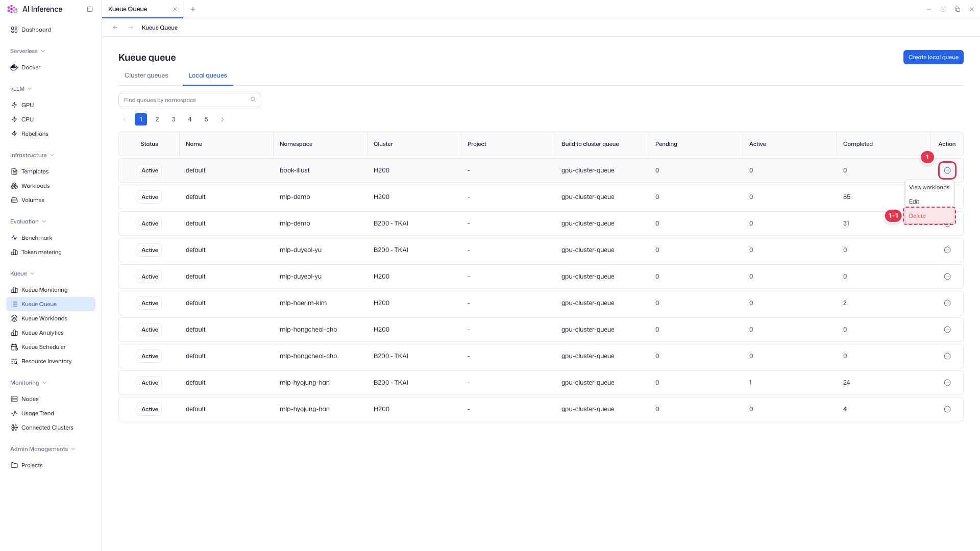Viewport: 980px width, 551px height.
Task: Select the Local queues tab
Action: click(208, 76)
